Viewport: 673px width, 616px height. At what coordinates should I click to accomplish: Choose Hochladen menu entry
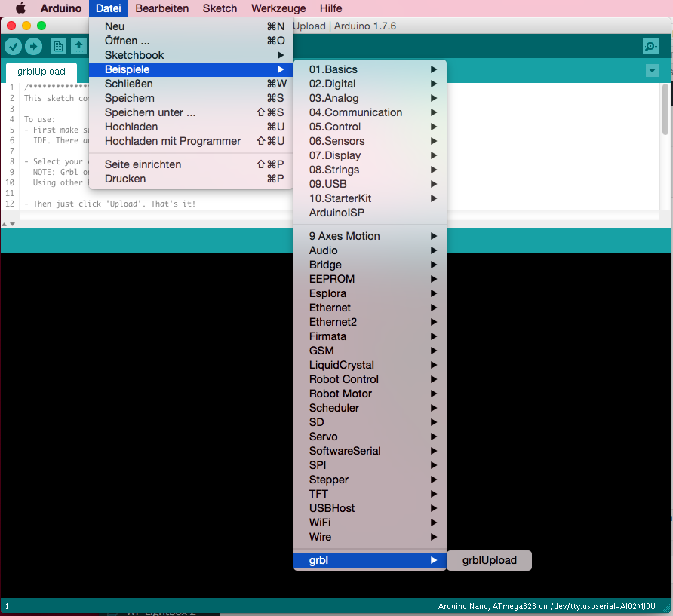(x=191, y=127)
